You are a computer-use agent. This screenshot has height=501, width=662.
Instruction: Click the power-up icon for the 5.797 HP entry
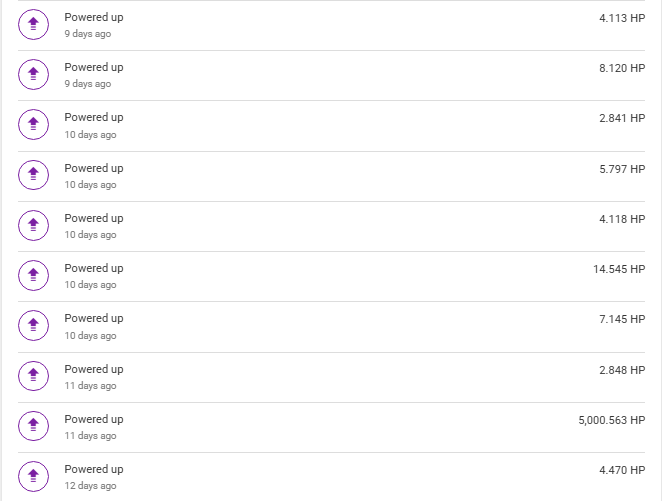(33, 175)
